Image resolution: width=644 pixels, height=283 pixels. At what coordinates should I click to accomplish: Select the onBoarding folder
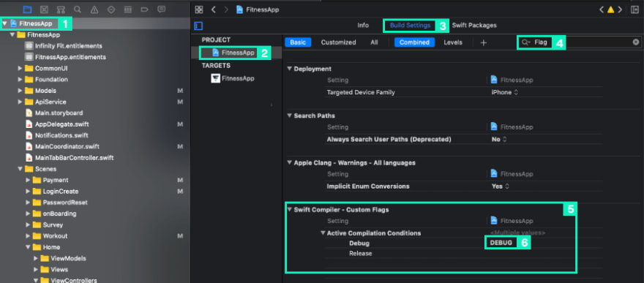pos(59,214)
